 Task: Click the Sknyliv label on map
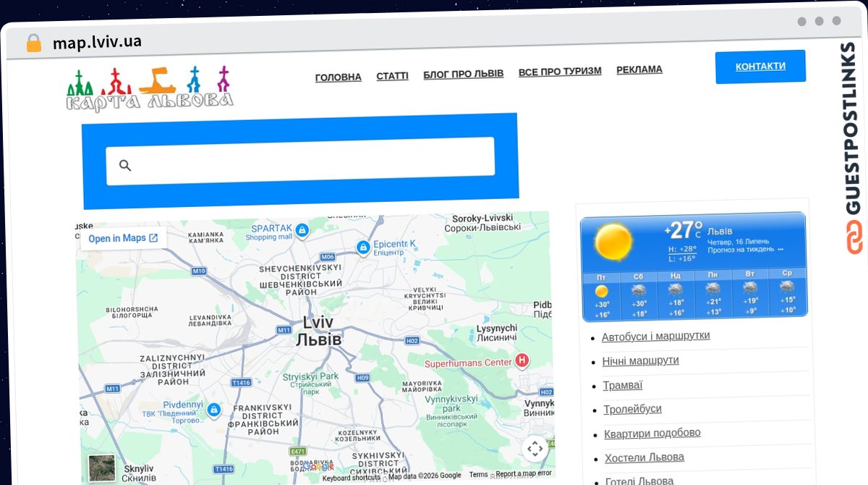(x=139, y=473)
